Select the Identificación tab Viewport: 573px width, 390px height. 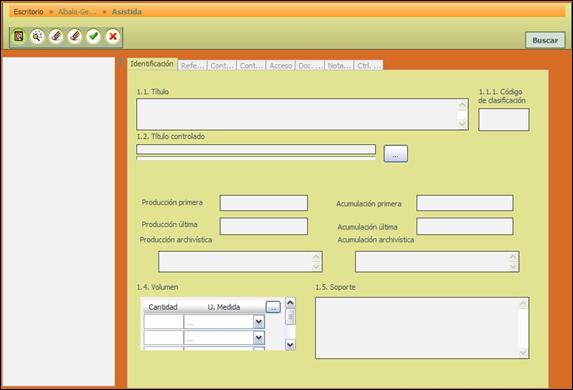point(152,64)
